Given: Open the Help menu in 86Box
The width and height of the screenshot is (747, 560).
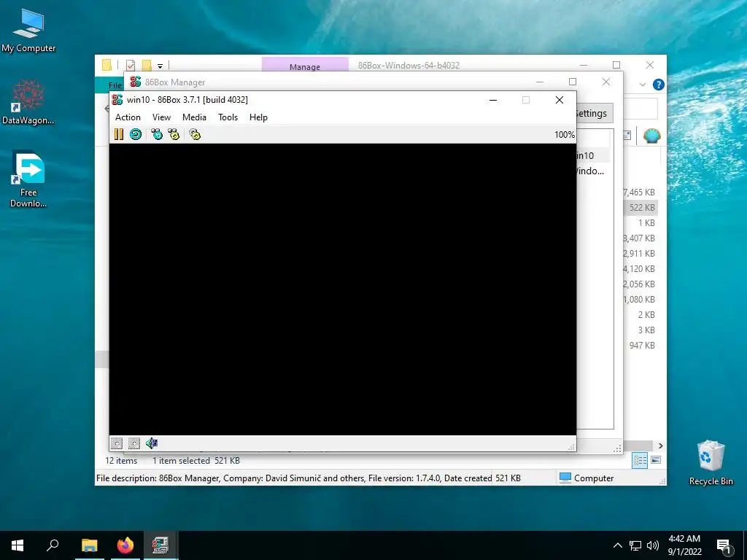Looking at the screenshot, I should point(258,117).
